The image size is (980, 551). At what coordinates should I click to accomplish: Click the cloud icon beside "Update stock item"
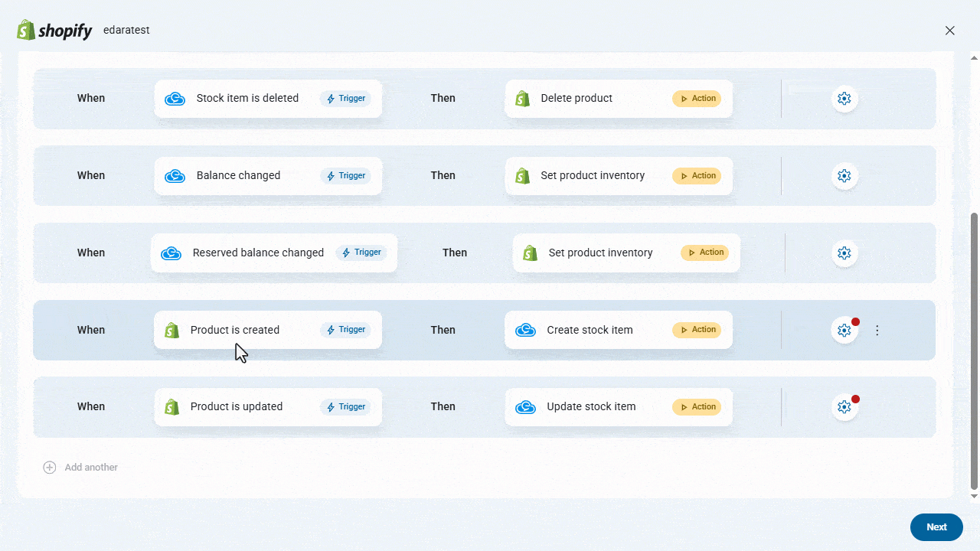click(525, 406)
